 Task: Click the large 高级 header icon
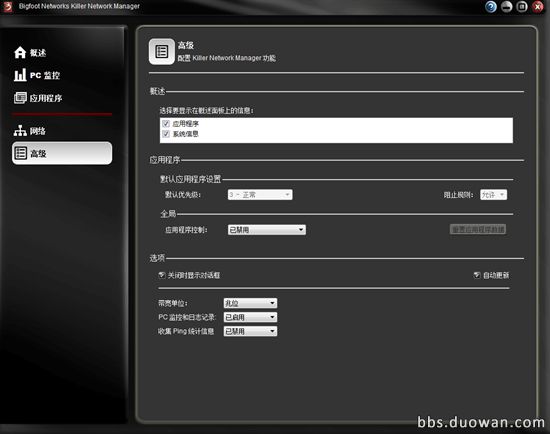coord(161,52)
